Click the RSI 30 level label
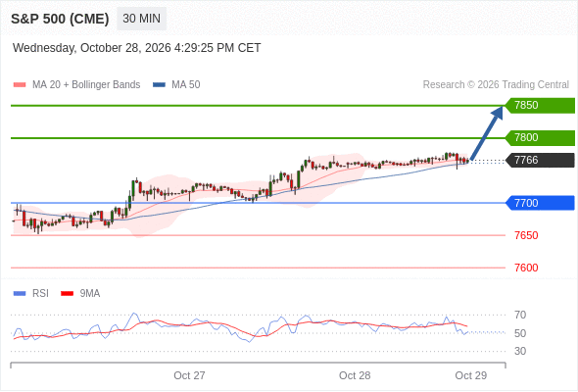Screen dimensions: 578x392 tap(520, 351)
